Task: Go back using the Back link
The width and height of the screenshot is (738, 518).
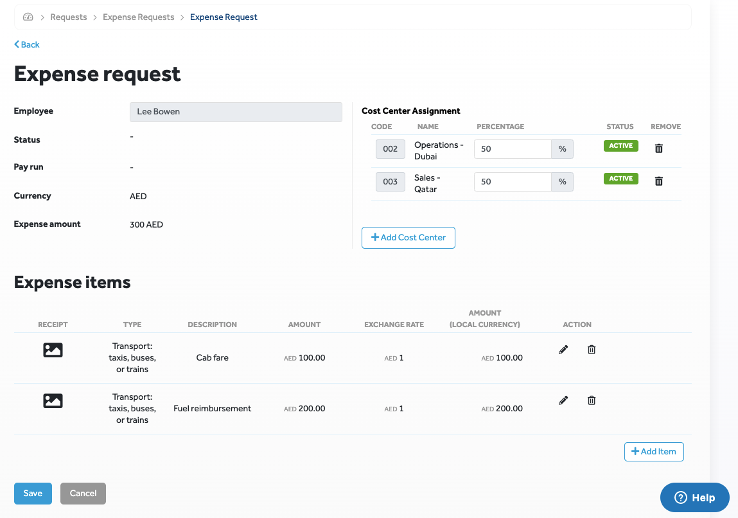Action: coord(27,45)
